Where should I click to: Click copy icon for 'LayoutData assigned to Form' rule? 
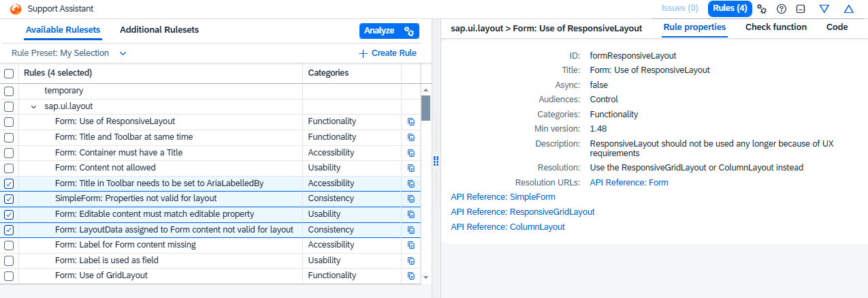click(x=411, y=230)
